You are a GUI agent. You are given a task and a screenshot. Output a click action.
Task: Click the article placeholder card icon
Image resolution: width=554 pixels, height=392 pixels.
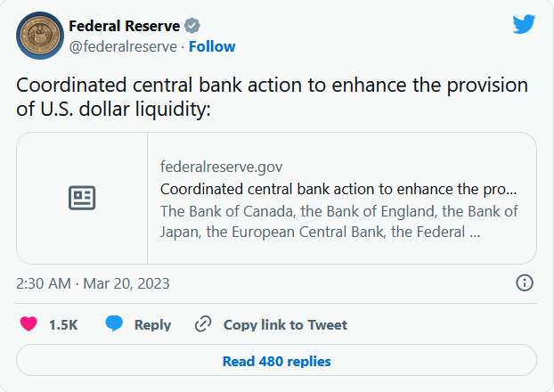pos(82,198)
